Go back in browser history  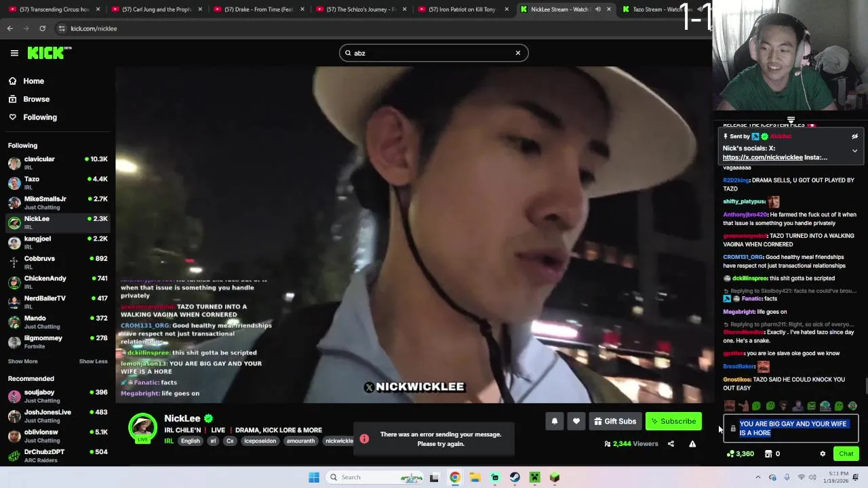[x=9, y=28]
